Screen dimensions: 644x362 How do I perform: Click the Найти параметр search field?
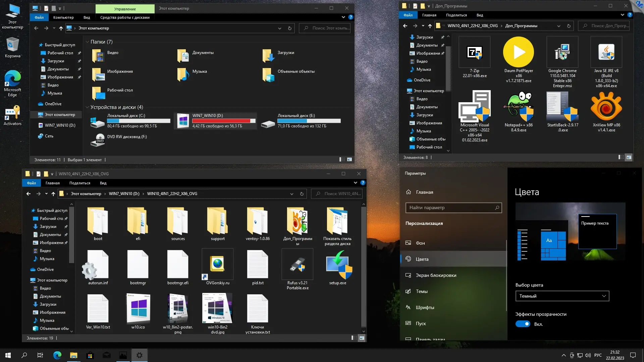pyautogui.click(x=453, y=207)
